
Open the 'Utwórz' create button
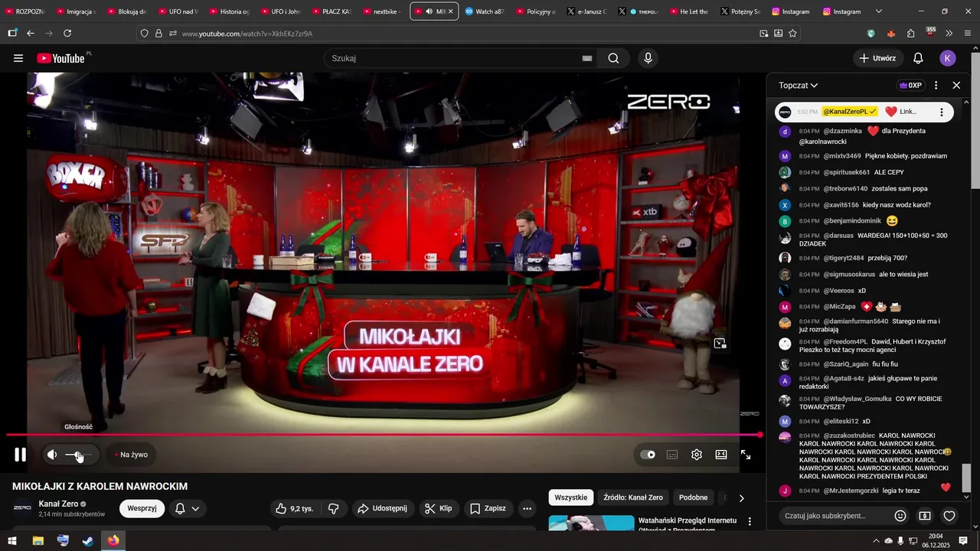877,58
